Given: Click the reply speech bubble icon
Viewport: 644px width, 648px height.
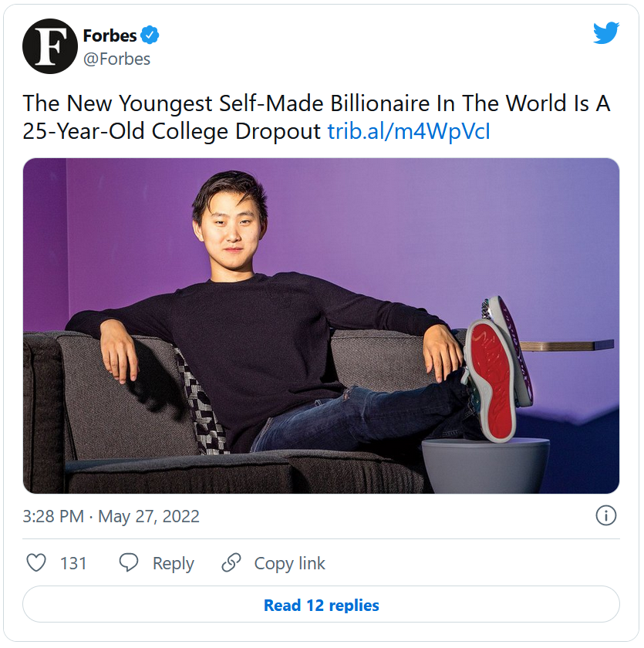Looking at the screenshot, I should tap(129, 563).
